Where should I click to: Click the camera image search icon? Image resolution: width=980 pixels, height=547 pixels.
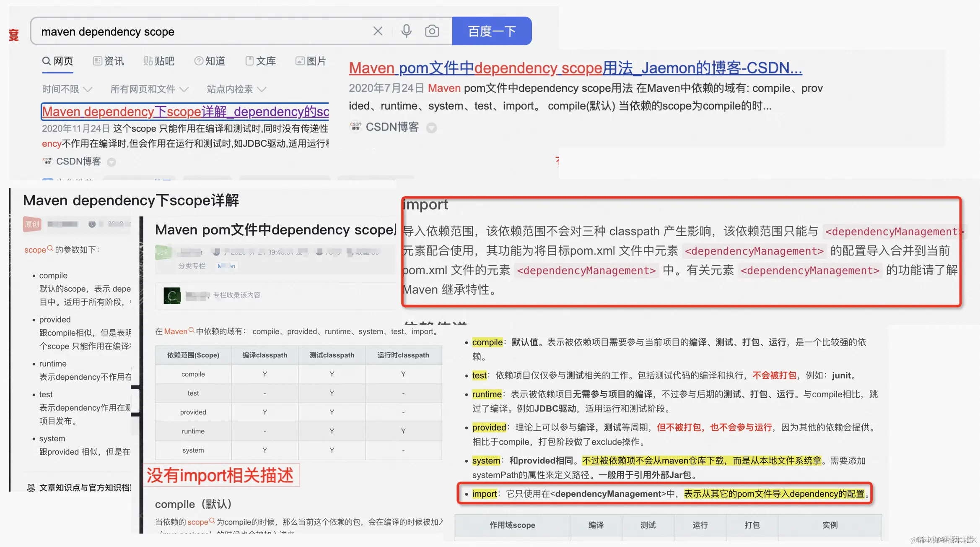(432, 31)
